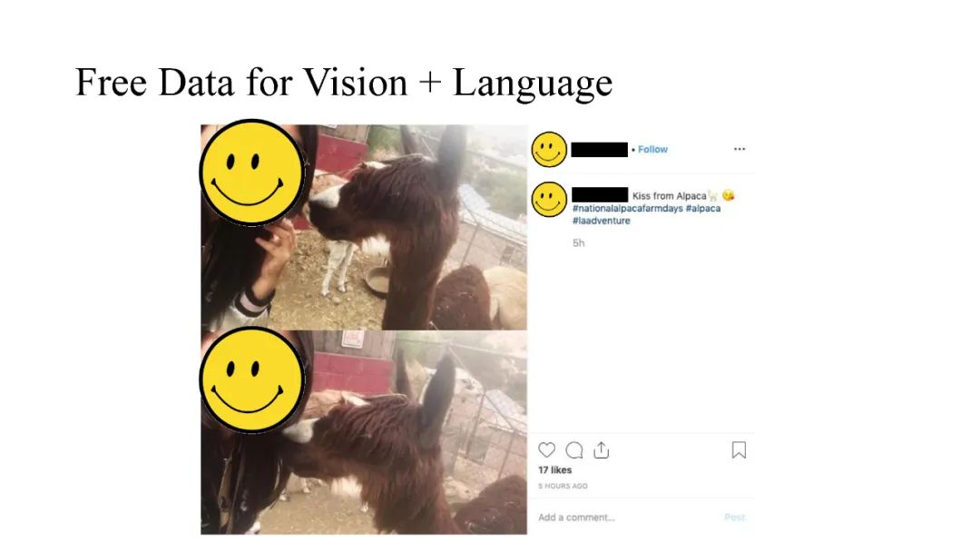980x552 pixels.
Task: Save the post with the bookmark icon
Action: [739, 450]
